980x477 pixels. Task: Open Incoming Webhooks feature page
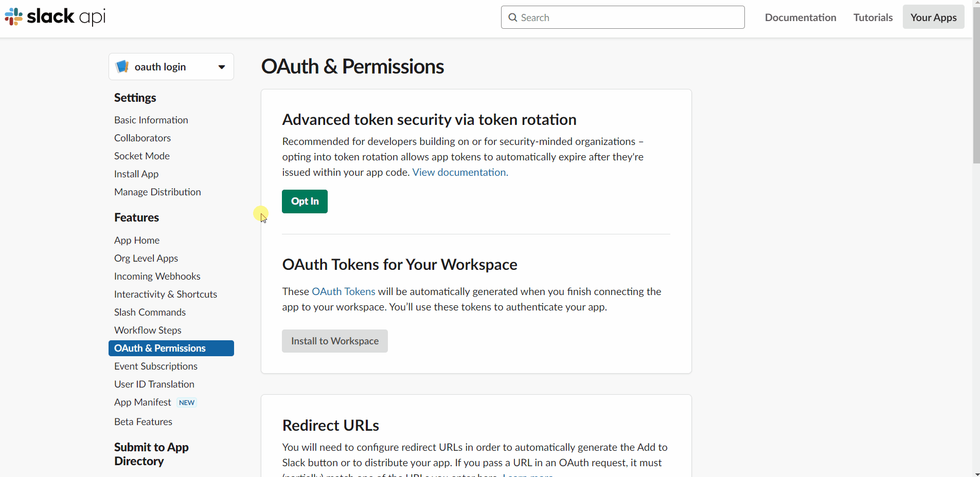157,276
